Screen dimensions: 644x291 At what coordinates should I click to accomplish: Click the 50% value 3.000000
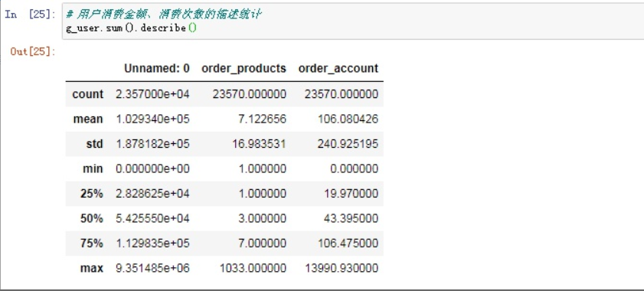tap(262, 218)
